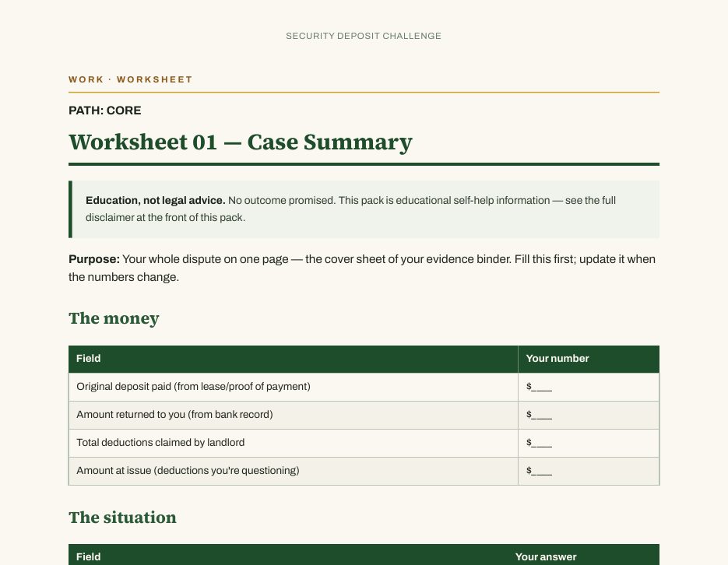728x565 pixels.
Task: Click the sentence starting 'No outcome promised.'
Action: pyautogui.click(x=282, y=200)
